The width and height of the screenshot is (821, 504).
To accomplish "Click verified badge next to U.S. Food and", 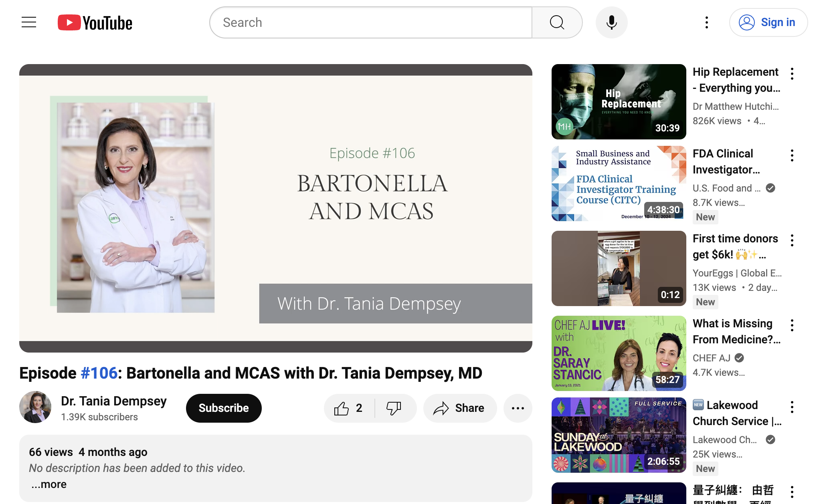I will point(770,188).
